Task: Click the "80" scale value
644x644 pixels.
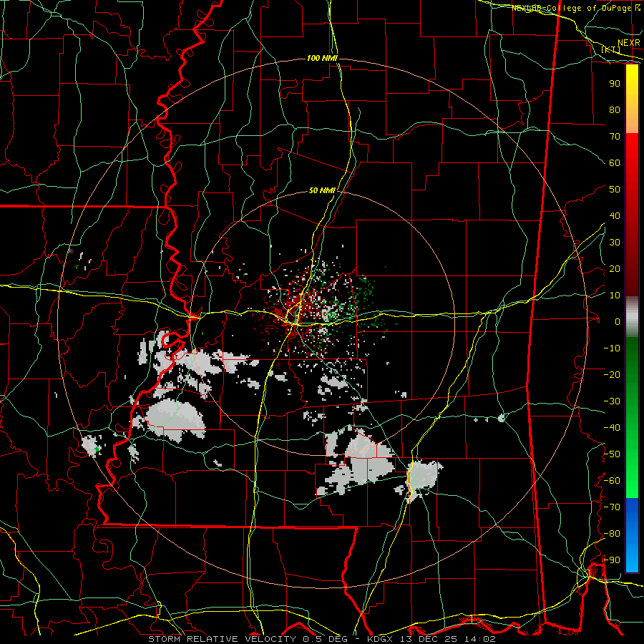Action: 615,110
